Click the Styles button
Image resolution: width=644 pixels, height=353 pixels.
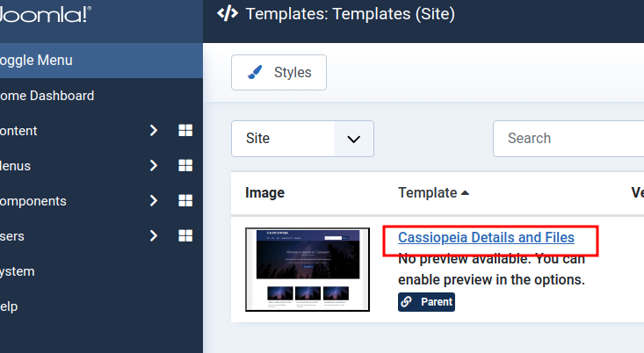coord(279,73)
